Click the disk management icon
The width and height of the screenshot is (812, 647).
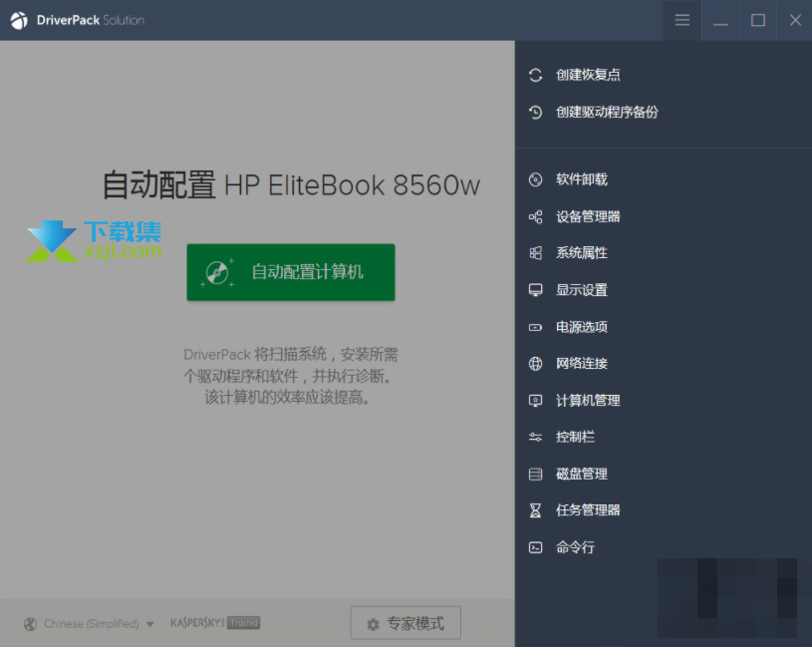tap(535, 474)
